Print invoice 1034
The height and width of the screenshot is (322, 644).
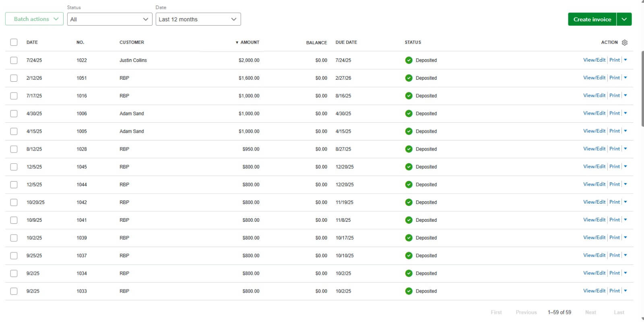click(x=615, y=273)
